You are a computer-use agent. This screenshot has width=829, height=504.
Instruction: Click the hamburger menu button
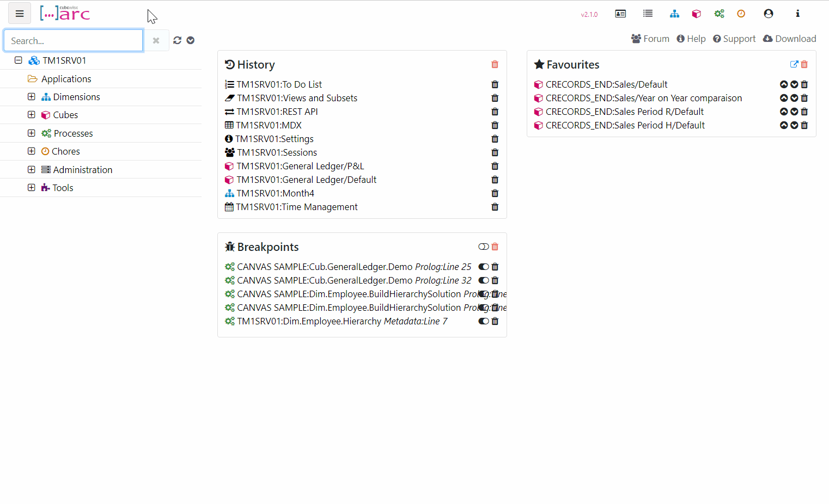tap(20, 14)
